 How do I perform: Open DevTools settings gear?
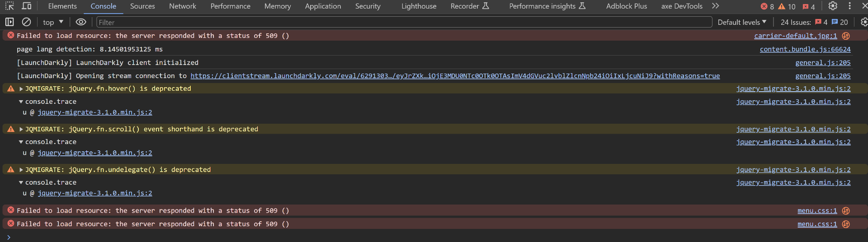pos(833,6)
